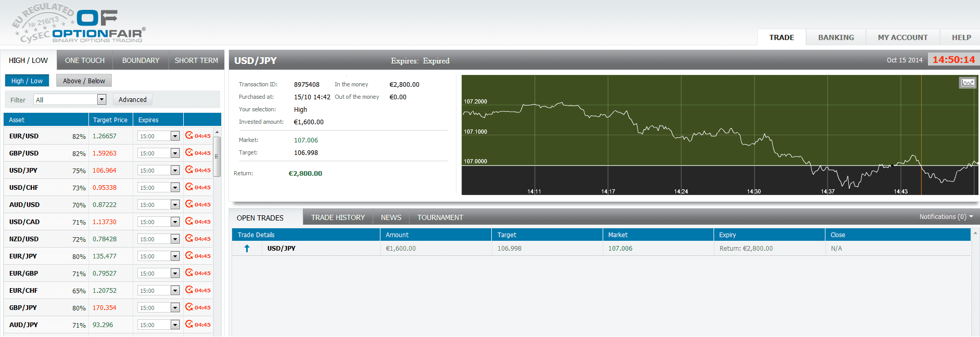The width and height of the screenshot is (980, 337).
Task: Click the red timer icon for AUD/USD
Action: (189, 204)
